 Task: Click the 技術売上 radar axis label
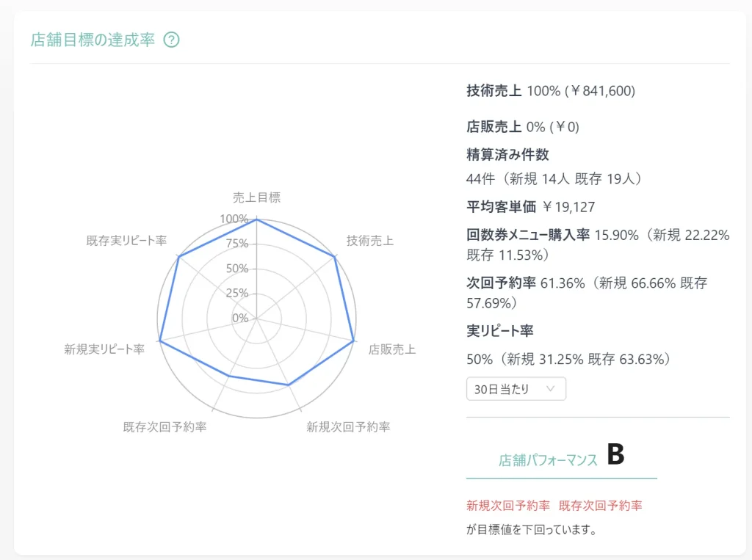pos(369,240)
